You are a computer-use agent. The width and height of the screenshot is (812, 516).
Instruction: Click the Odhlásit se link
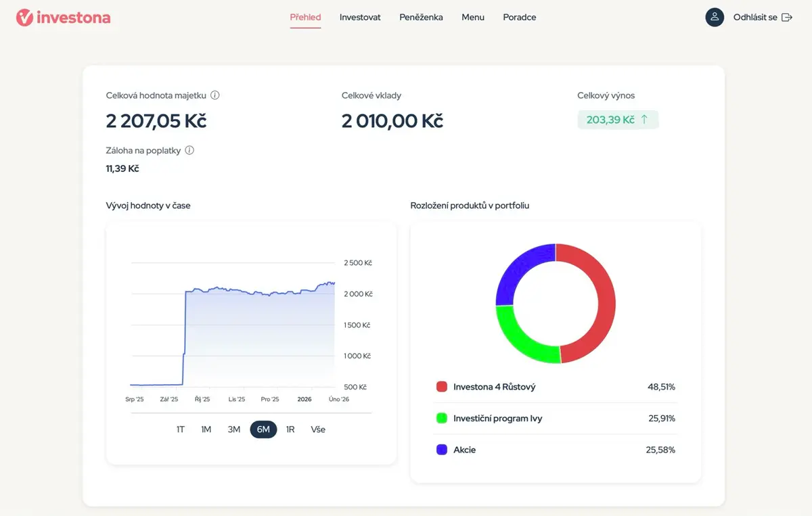tap(755, 18)
